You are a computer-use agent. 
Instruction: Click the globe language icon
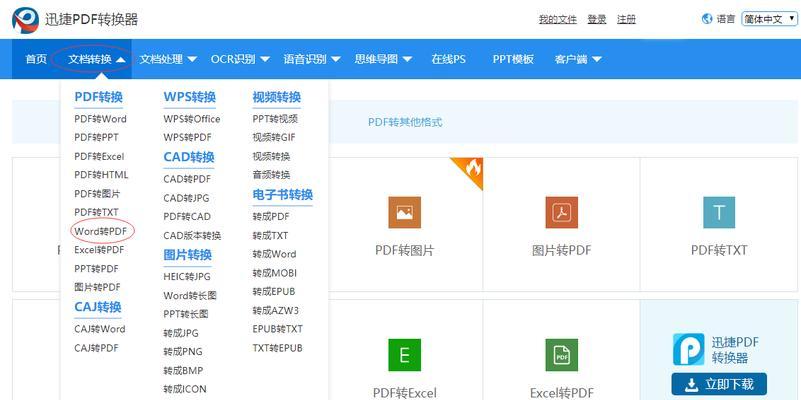707,19
